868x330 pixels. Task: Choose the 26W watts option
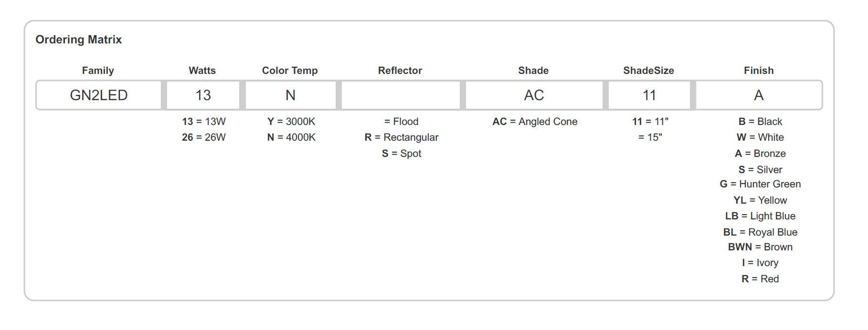point(204,137)
